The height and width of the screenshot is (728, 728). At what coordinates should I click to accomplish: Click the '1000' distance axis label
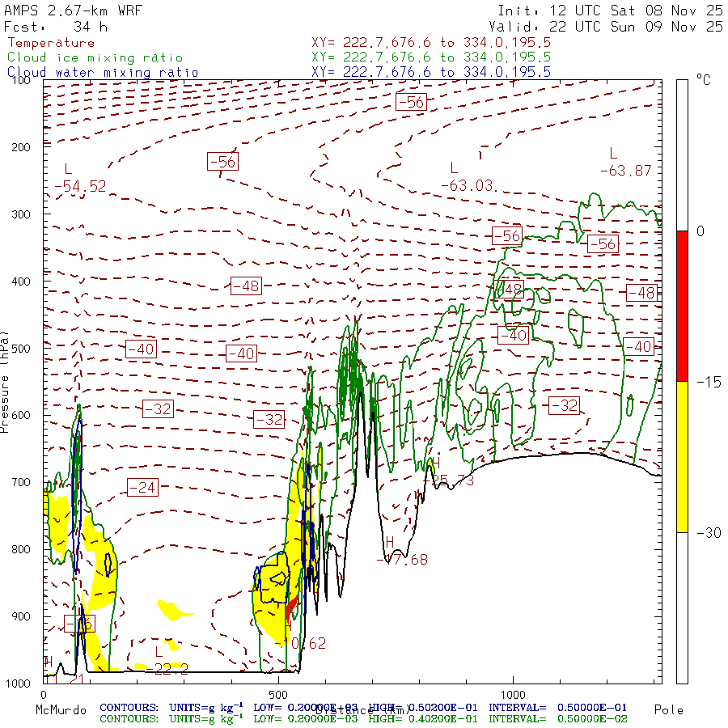513,695
